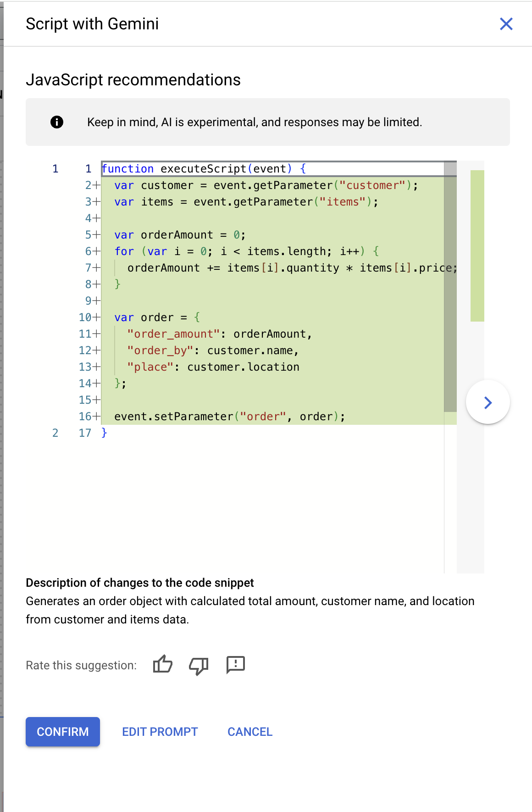Click the info icon in the notice banner
Screen dimensions: 532x812
click(57, 122)
